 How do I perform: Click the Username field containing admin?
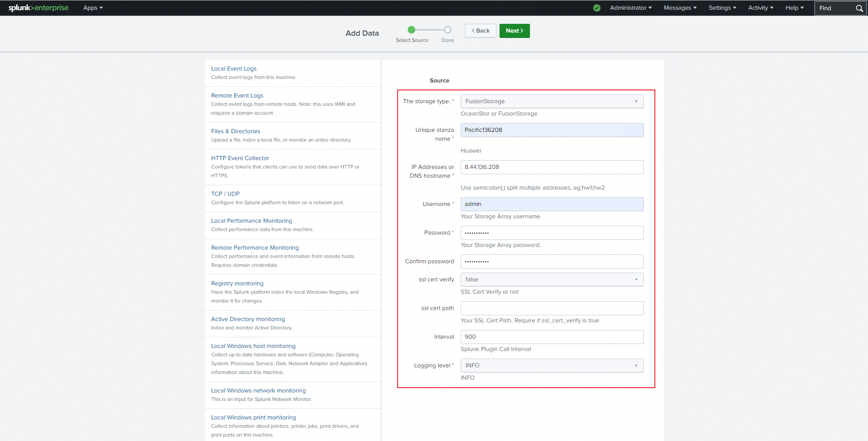(552, 204)
